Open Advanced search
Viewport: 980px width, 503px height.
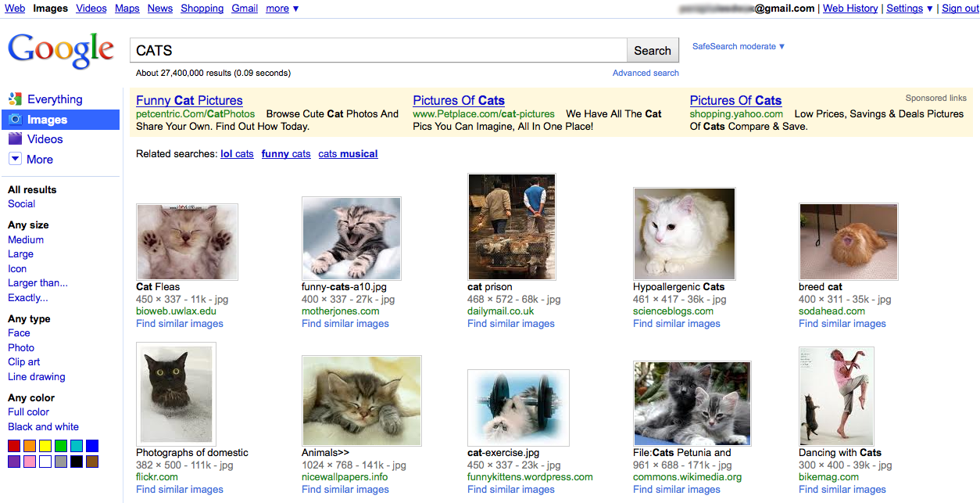point(646,72)
